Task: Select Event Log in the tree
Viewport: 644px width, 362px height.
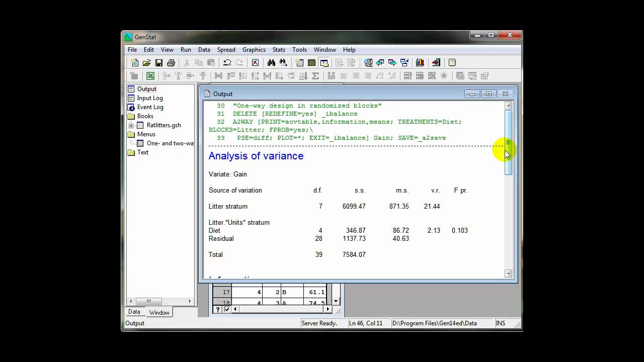Action: 150,107
